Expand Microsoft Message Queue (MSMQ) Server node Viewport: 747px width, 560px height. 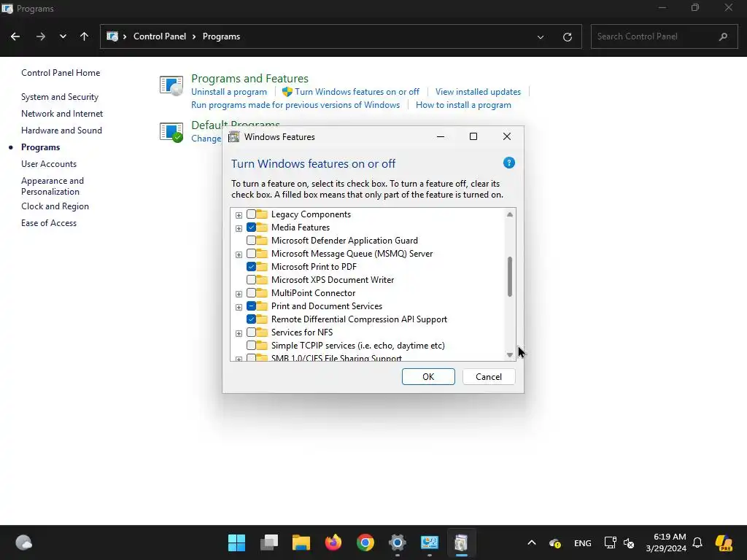[239, 254]
